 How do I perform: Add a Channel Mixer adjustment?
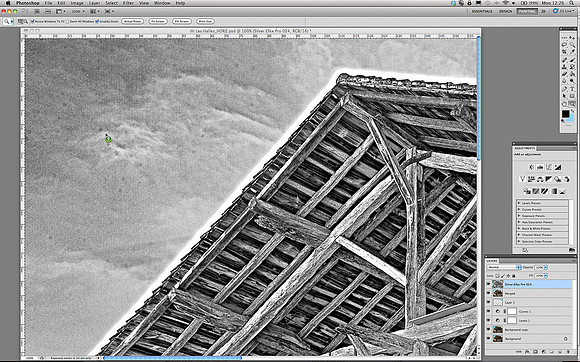pos(567,179)
